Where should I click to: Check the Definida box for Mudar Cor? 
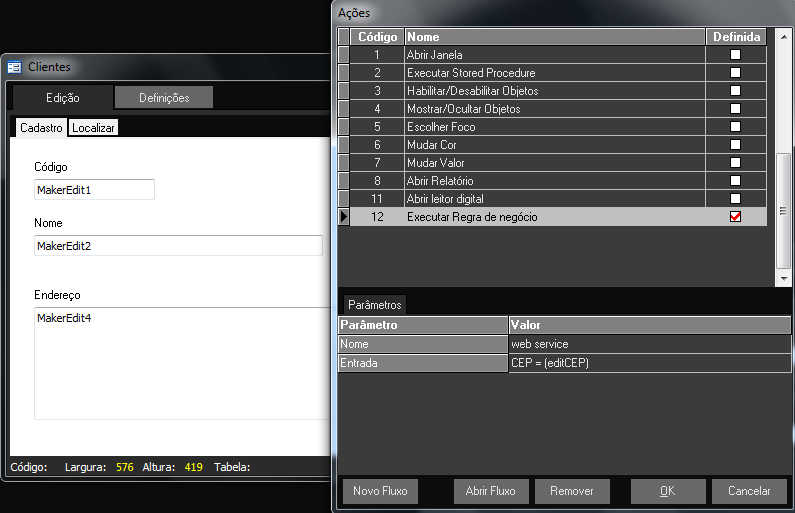click(736, 145)
